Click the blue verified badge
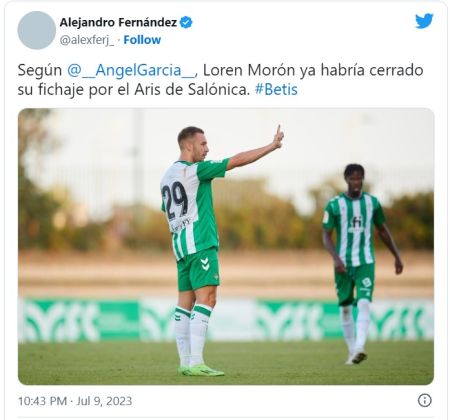 click(x=186, y=22)
